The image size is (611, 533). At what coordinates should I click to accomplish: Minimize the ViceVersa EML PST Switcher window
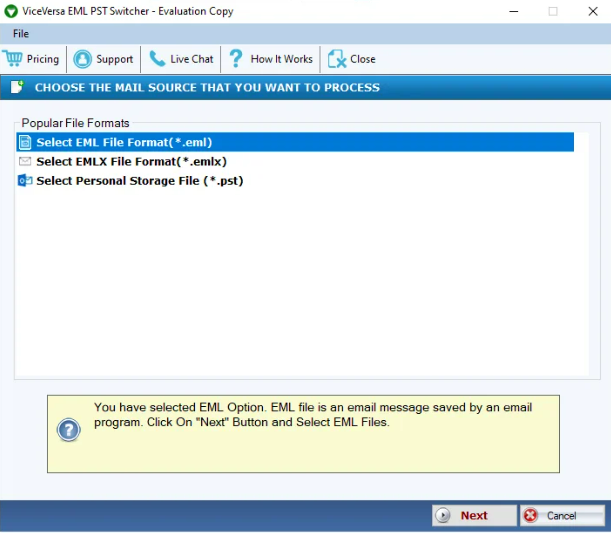[x=507, y=11]
